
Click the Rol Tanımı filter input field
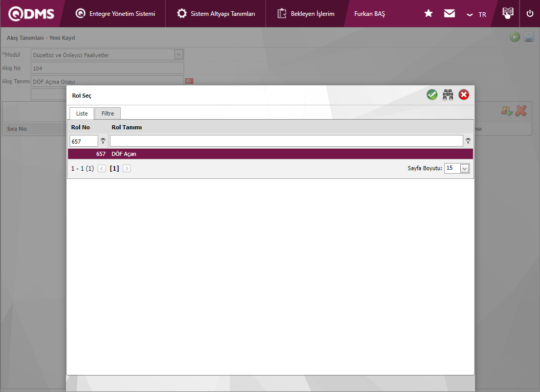[x=286, y=141]
